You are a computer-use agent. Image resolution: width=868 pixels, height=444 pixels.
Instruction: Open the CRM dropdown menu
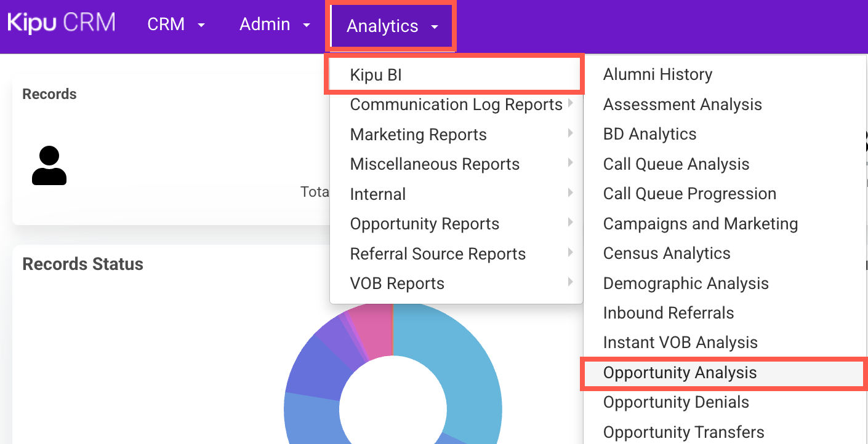point(176,25)
